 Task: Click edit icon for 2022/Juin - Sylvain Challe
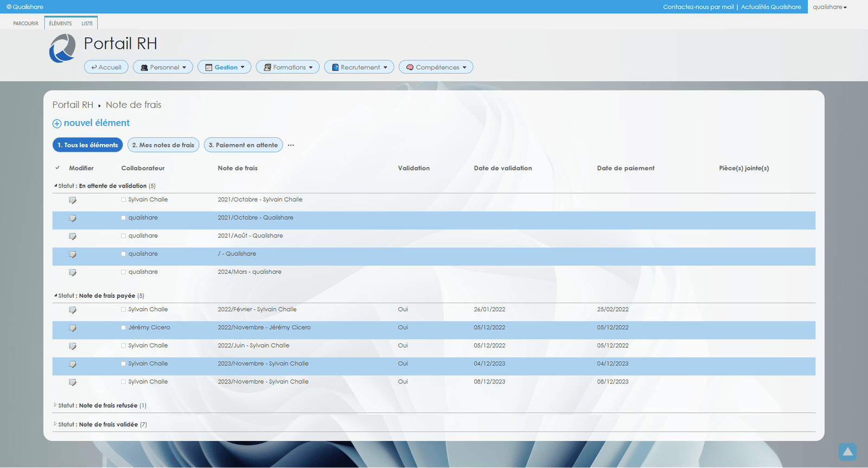pos(73,346)
